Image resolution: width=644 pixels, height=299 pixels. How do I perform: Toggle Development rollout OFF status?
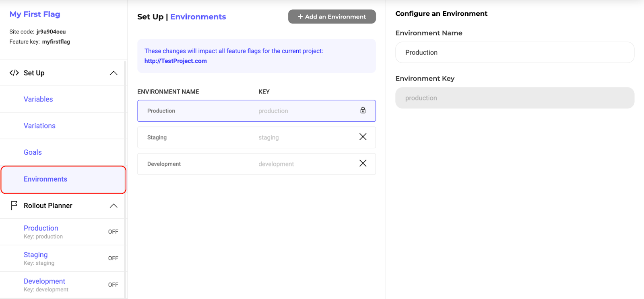click(113, 285)
